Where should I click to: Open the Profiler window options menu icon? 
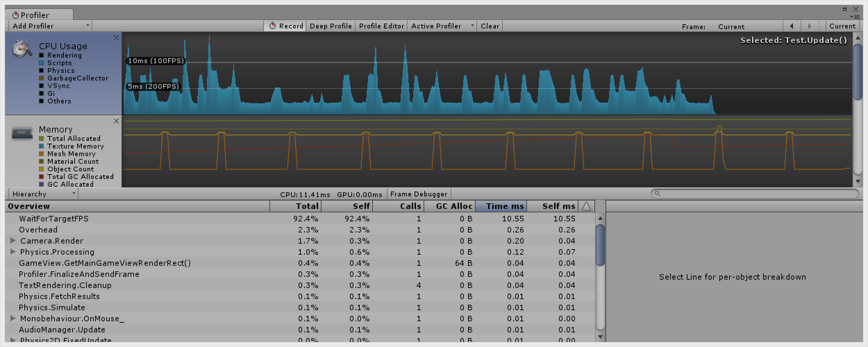(x=854, y=17)
